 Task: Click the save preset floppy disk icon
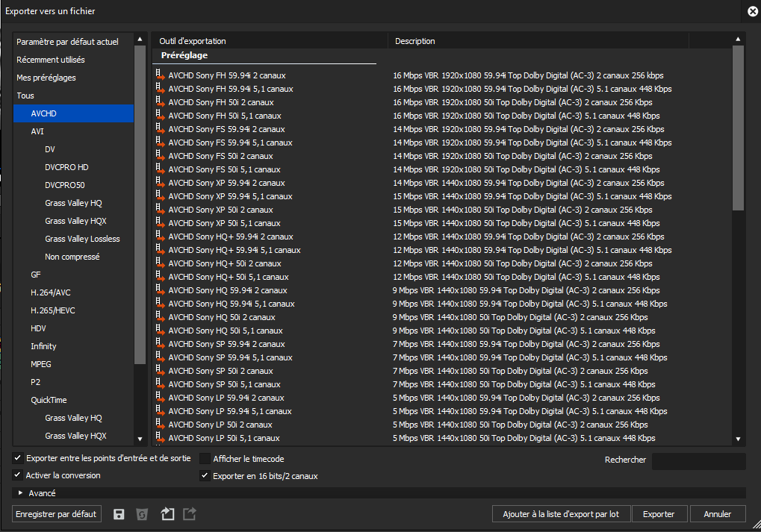point(119,514)
